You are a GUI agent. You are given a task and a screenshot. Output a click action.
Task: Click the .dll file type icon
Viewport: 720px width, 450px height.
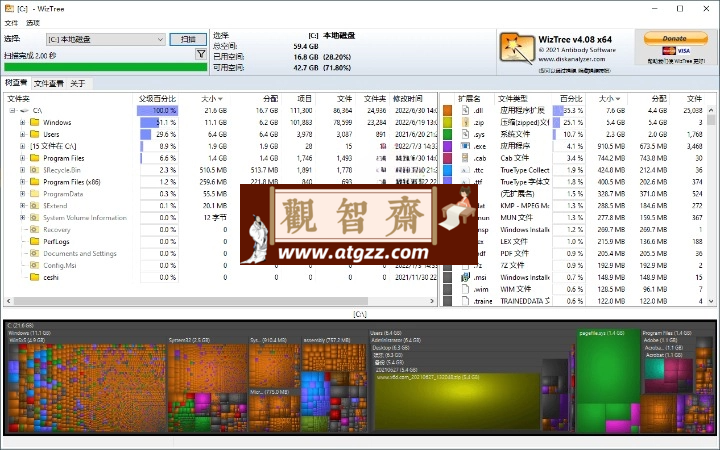[465, 110]
